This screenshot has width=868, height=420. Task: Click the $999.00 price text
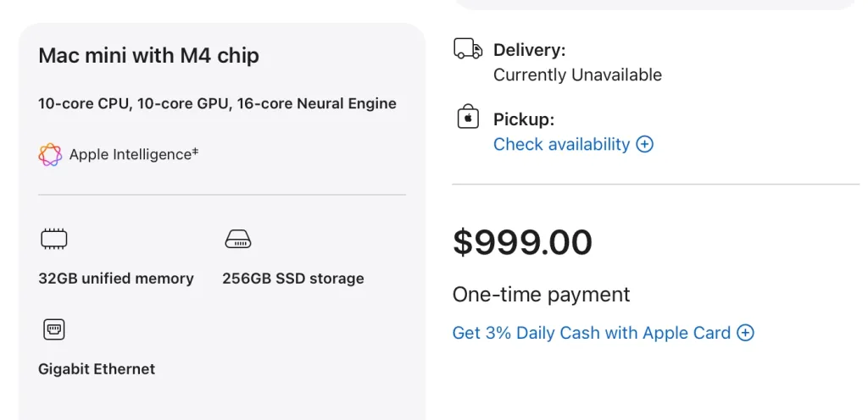[x=522, y=242]
